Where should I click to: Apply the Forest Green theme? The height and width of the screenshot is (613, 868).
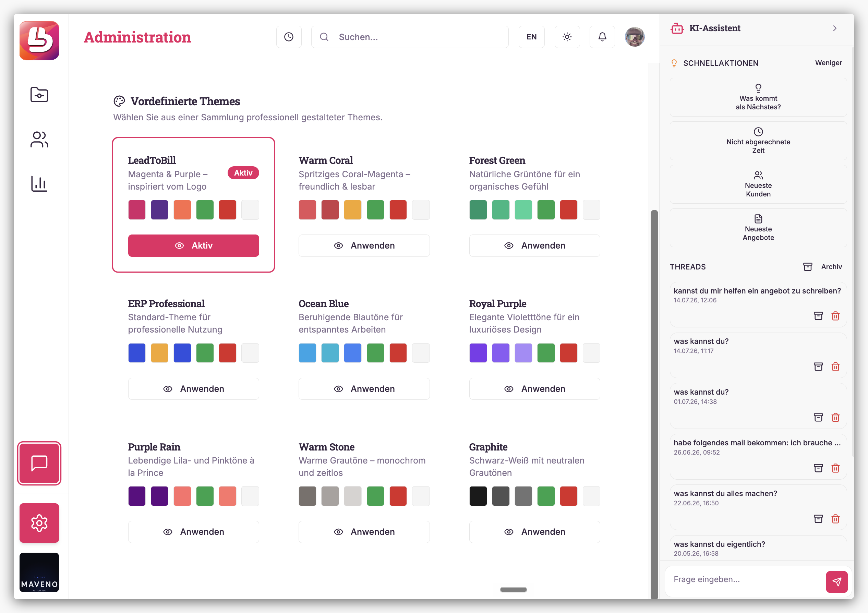click(x=534, y=245)
